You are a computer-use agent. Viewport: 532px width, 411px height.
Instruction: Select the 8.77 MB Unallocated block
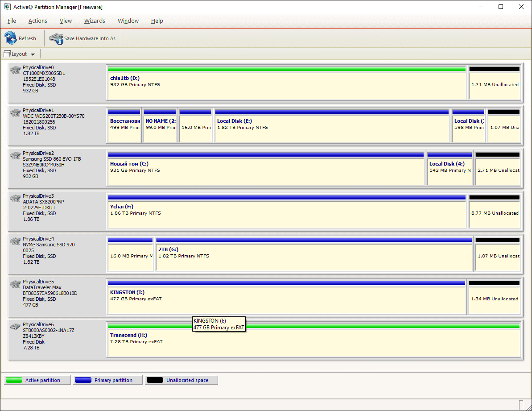coord(495,211)
